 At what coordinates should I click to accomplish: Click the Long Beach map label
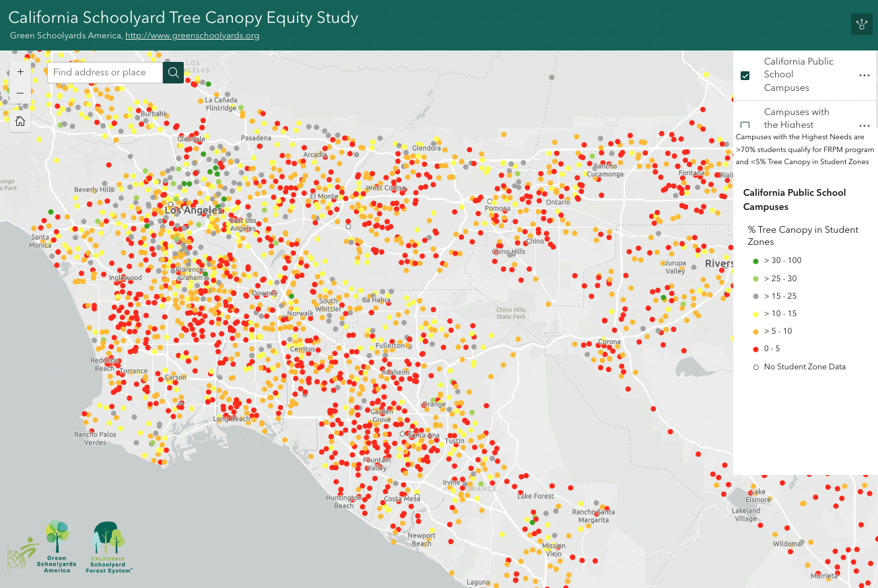coord(232,418)
